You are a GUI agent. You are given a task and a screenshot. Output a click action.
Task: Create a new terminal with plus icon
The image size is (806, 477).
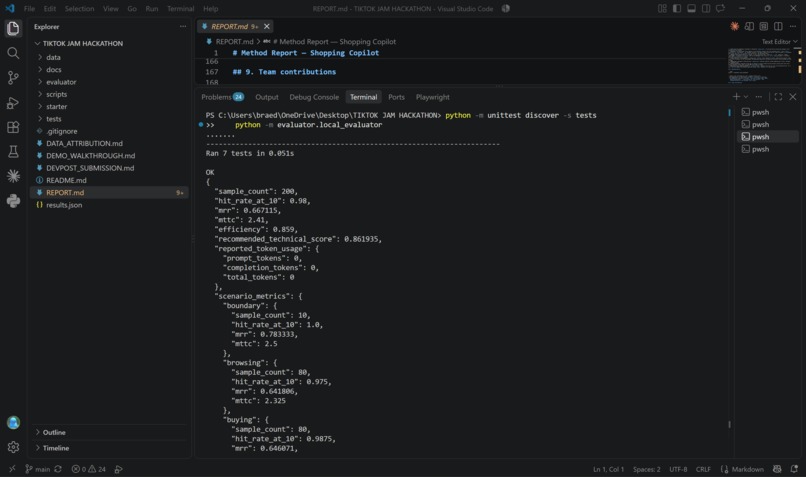coord(736,97)
